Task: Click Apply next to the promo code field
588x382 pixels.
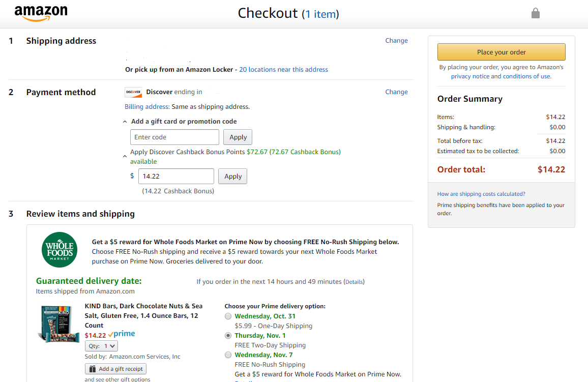Action: point(238,137)
